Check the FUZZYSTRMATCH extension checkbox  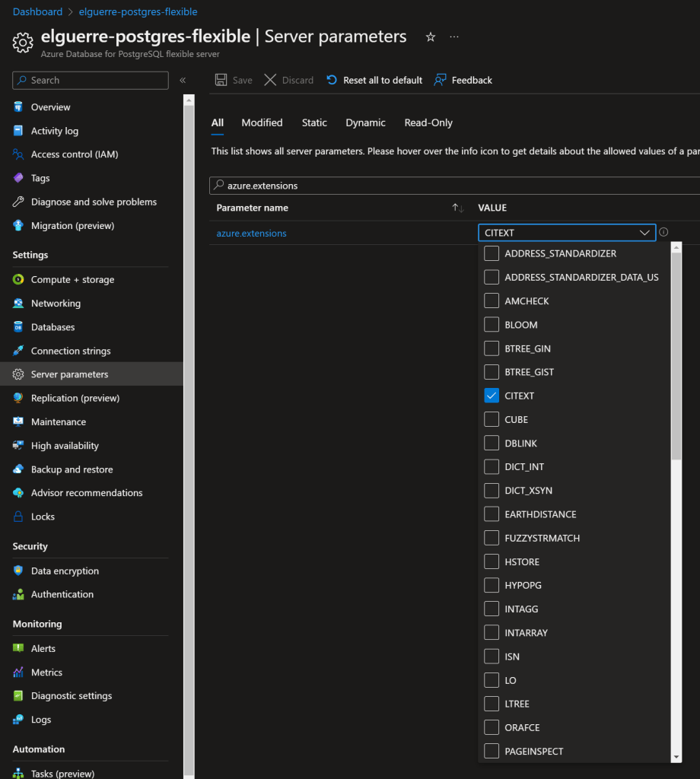(492, 538)
